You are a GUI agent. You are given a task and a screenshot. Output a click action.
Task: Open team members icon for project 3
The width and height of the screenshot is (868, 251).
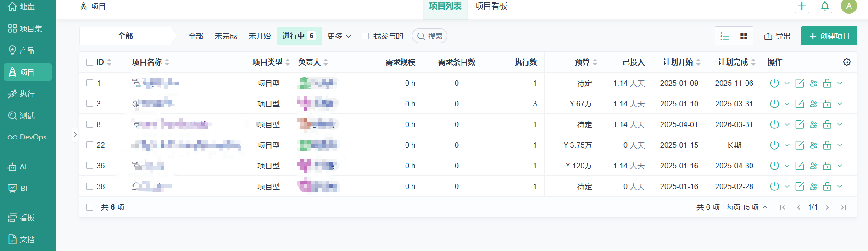pyautogui.click(x=813, y=104)
